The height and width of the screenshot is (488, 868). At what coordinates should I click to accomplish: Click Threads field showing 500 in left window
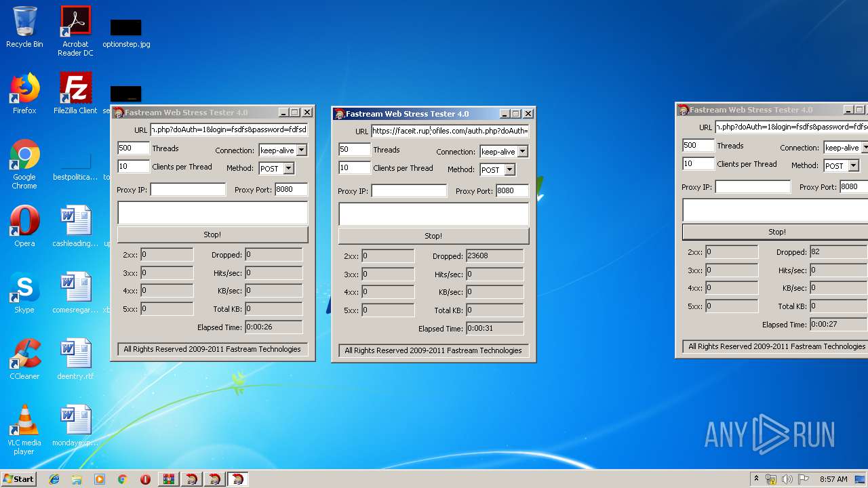point(134,148)
